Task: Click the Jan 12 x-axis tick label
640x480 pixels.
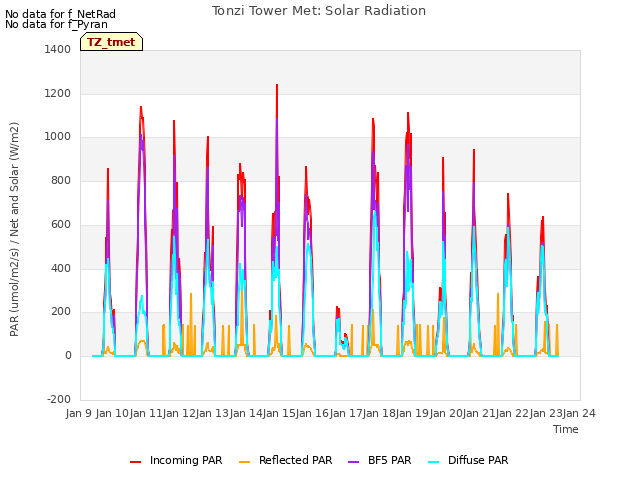Action: point(179,413)
